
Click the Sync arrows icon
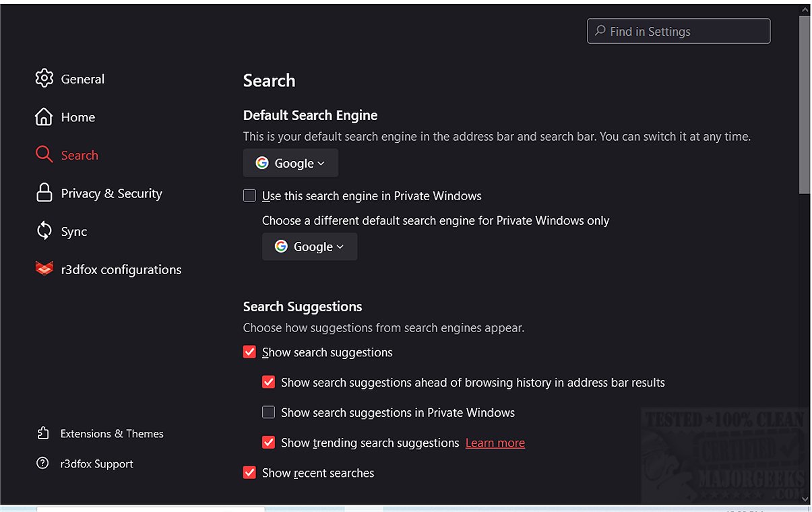coord(44,231)
